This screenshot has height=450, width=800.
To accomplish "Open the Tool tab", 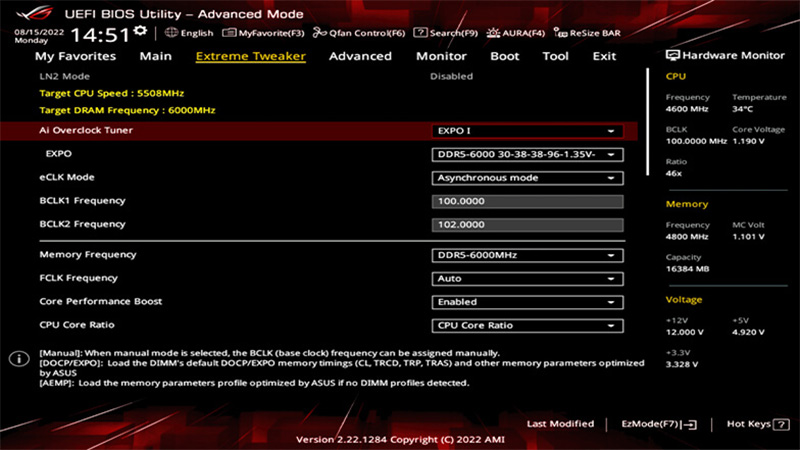I will coord(555,56).
